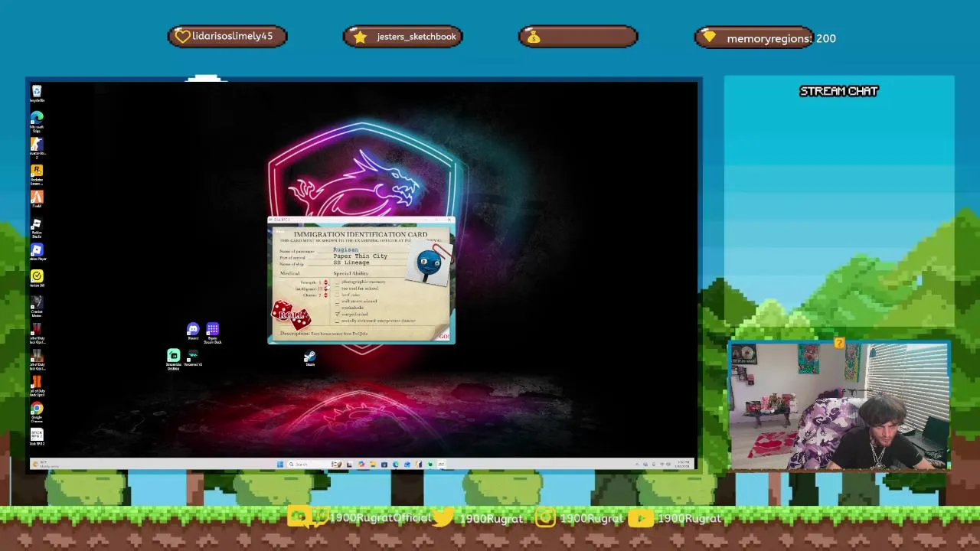
Task: Tick the too cool for school checkbox
Action: (x=337, y=289)
